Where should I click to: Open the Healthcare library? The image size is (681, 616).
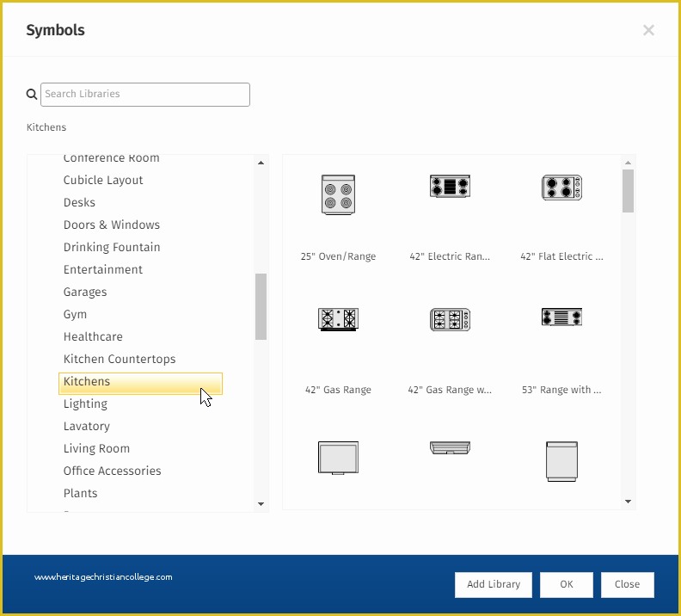click(93, 336)
